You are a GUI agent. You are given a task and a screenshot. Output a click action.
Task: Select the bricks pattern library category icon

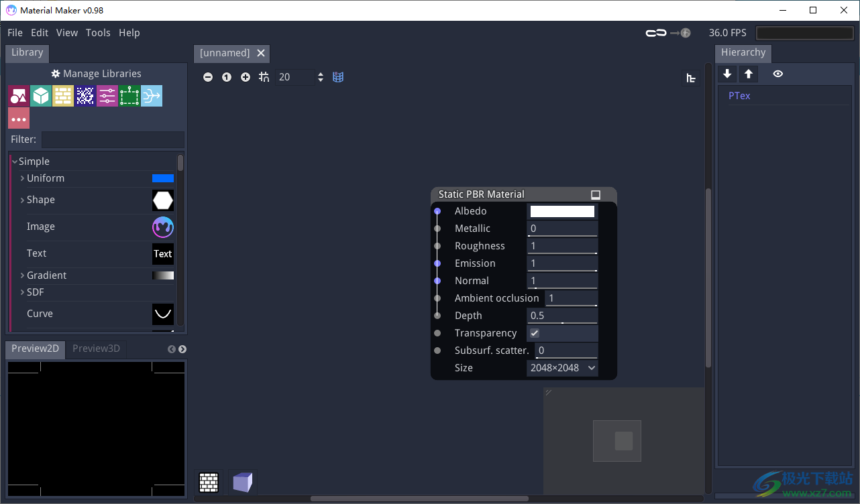(63, 97)
